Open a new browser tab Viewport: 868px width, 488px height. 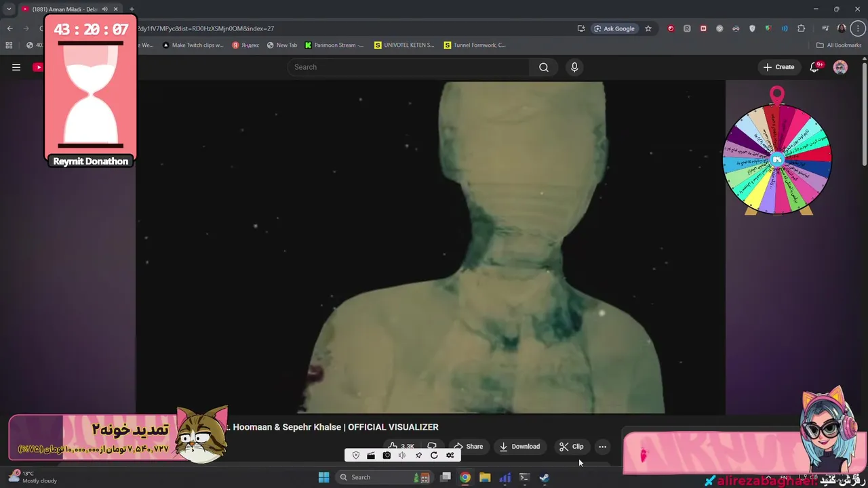click(132, 9)
